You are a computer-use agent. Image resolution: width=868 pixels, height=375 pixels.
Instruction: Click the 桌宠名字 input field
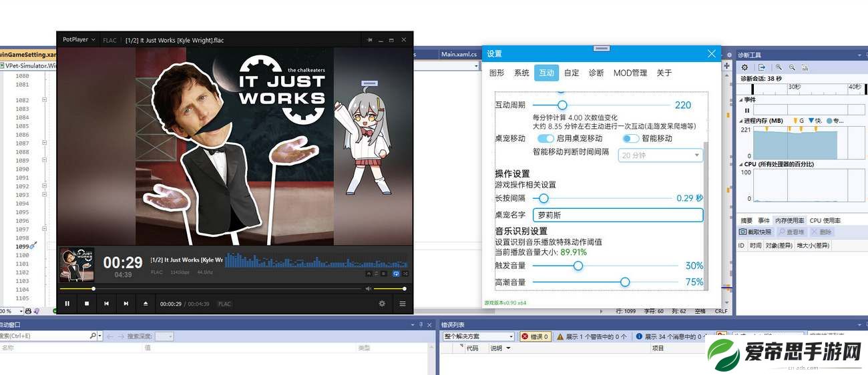[x=618, y=215]
